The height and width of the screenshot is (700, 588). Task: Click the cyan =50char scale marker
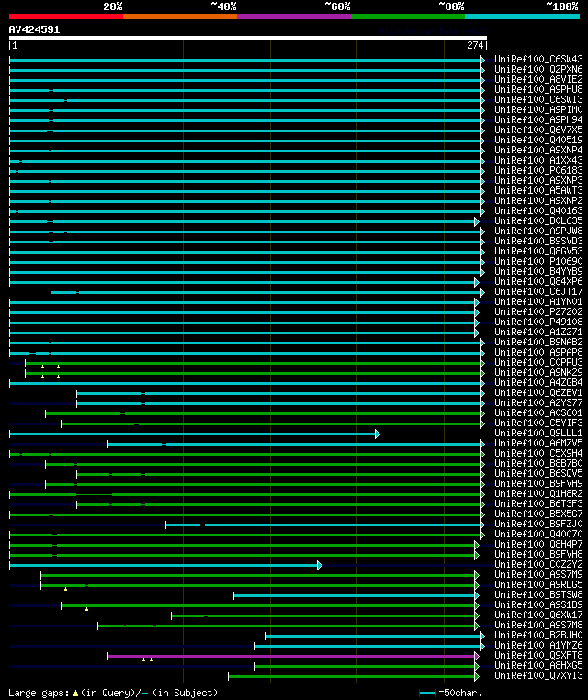428,693
